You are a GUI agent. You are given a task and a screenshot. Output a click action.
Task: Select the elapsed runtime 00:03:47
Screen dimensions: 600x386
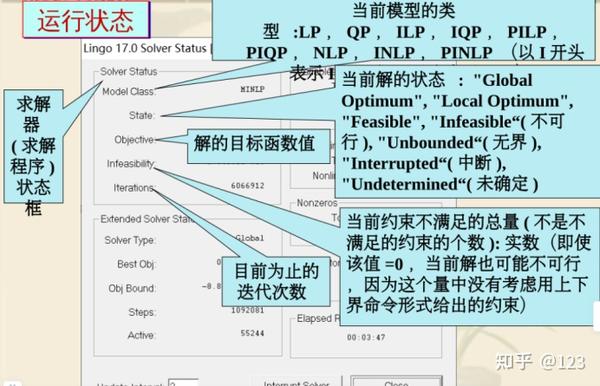(x=366, y=337)
